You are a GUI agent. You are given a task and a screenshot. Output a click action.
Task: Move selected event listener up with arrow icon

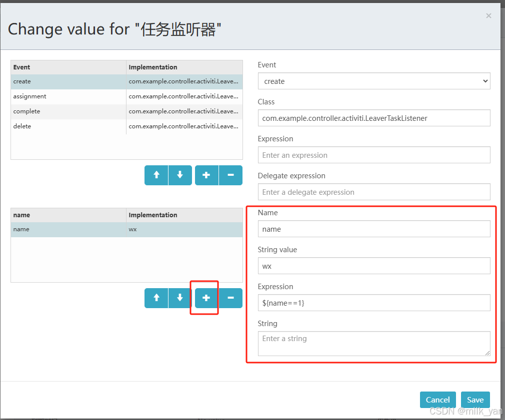point(156,175)
